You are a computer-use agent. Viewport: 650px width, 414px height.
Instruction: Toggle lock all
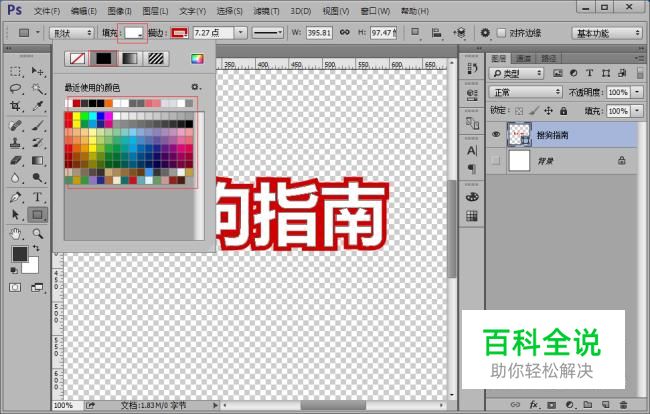click(x=563, y=111)
